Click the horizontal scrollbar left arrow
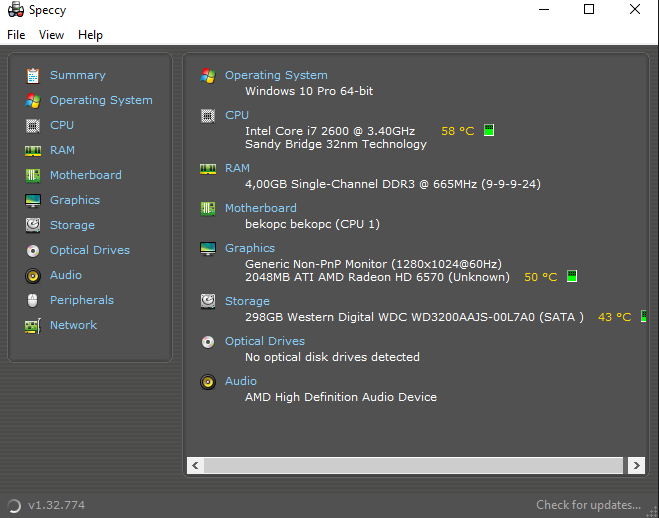Viewport: 659px width, 518px height. [195, 466]
